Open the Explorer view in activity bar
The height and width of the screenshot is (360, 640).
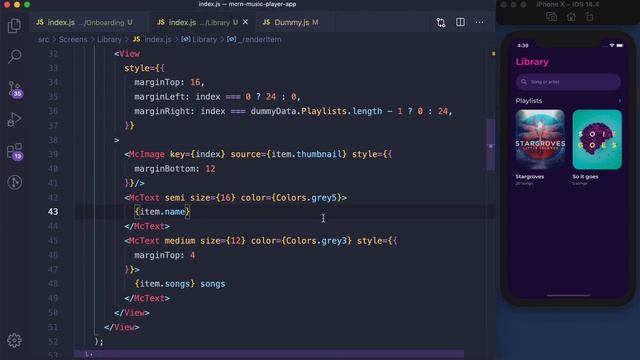click(14, 26)
